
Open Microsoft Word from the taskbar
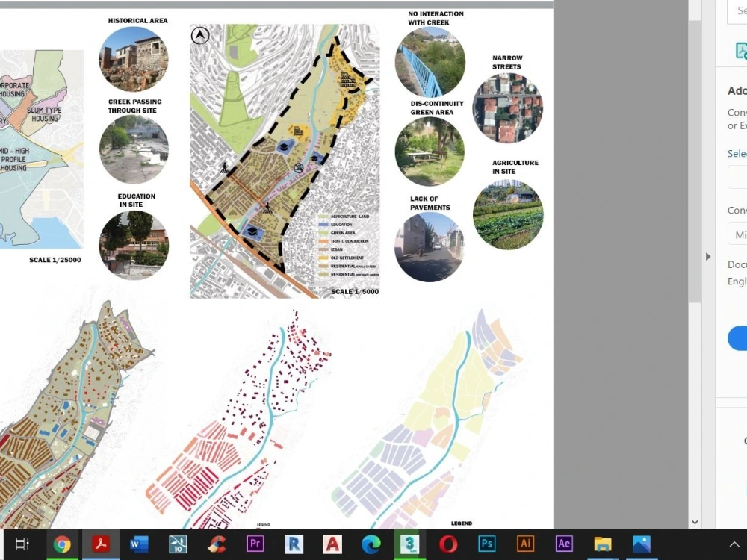139,544
